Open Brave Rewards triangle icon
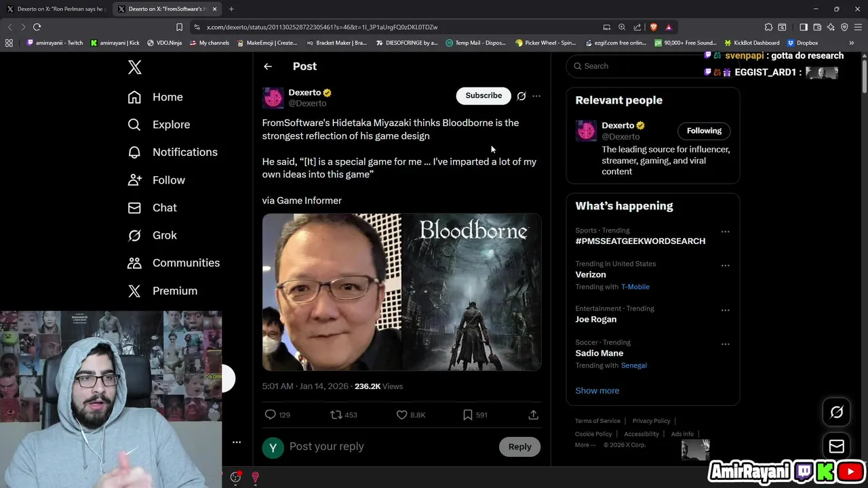 (669, 27)
